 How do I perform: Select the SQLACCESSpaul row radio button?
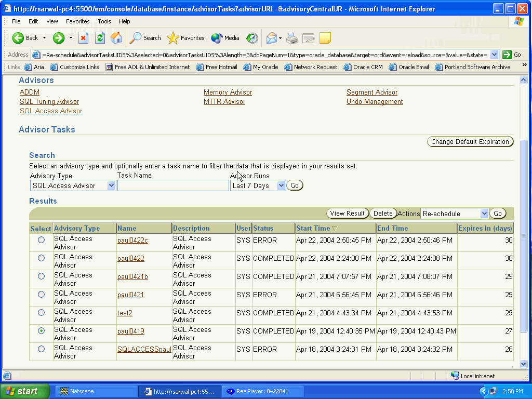[x=41, y=349]
